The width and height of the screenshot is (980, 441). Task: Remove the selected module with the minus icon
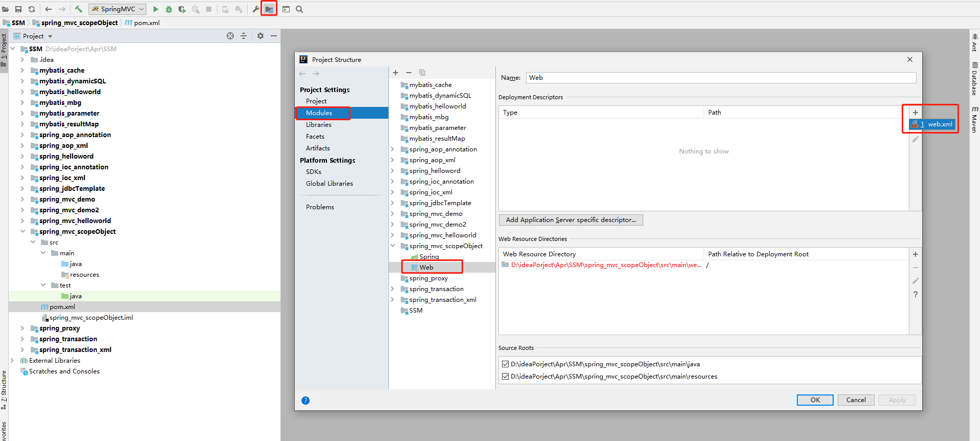(x=409, y=73)
